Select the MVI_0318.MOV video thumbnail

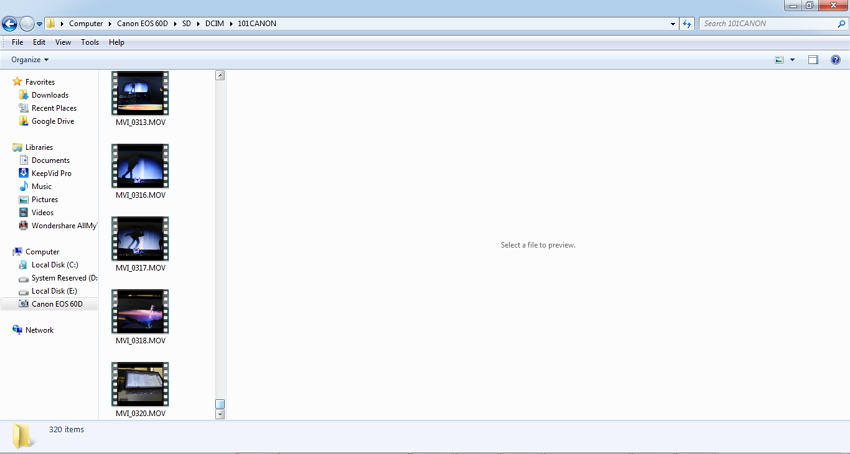pyautogui.click(x=140, y=311)
